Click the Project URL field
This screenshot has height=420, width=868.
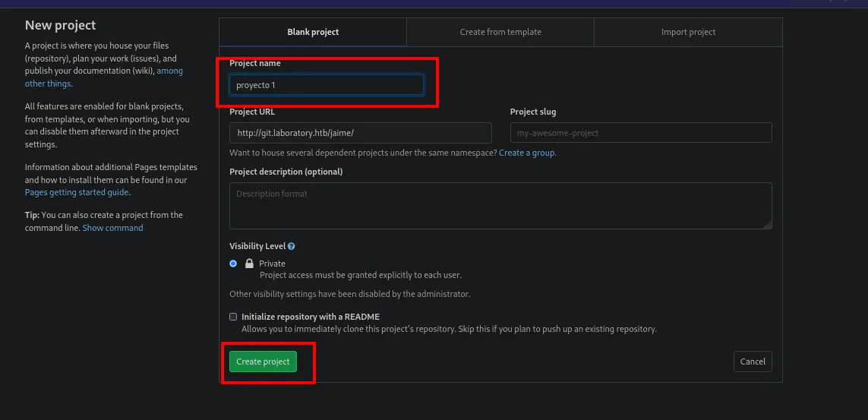(361, 133)
